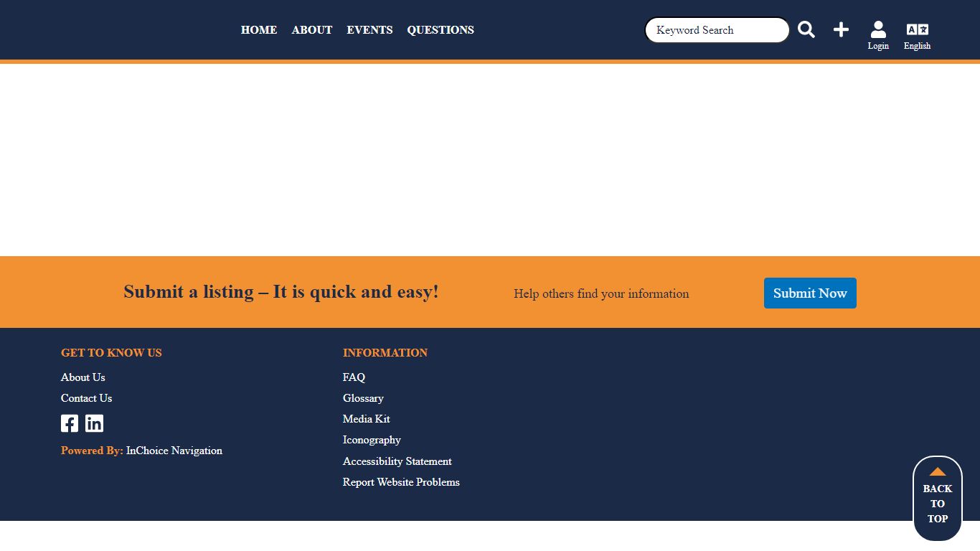
Task: Click the Back To Top button
Action: (938, 499)
